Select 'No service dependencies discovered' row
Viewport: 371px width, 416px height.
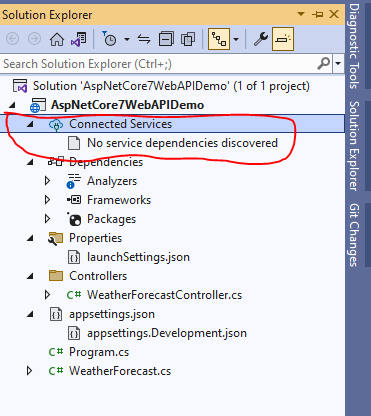(x=182, y=143)
